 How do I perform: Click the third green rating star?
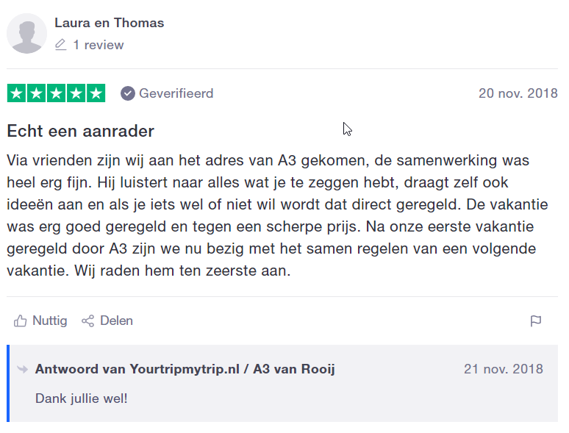pos(56,93)
